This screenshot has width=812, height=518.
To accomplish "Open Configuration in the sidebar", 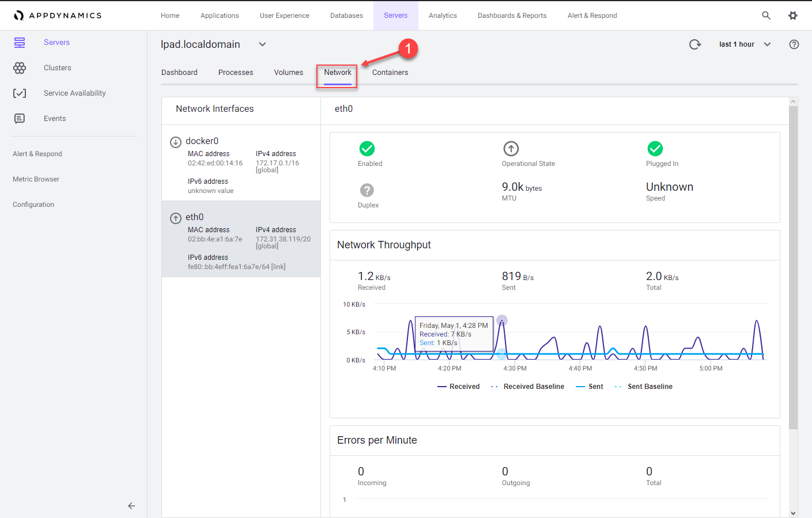I will tap(33, 205).
